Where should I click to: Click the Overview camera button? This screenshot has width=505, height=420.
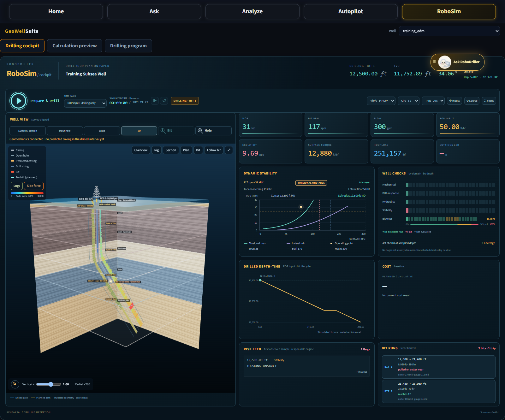141,150
